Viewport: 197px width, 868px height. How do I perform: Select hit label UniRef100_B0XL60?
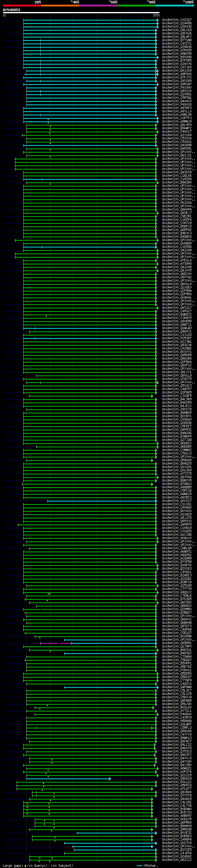[176, 707]
